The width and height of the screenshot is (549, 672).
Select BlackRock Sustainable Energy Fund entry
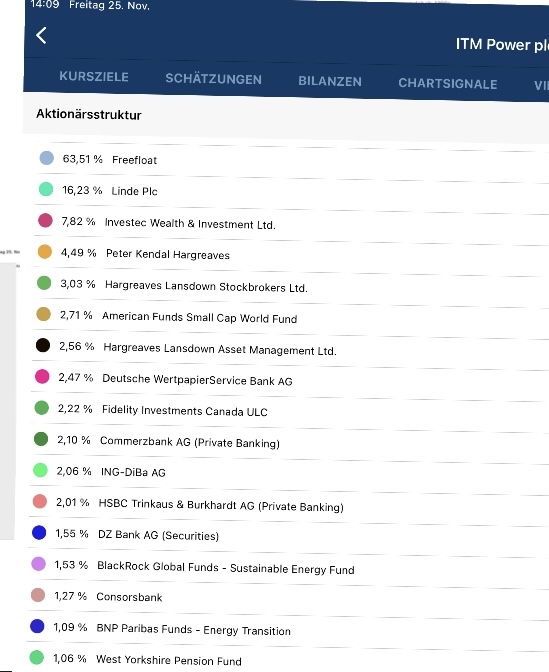click(226, 568)
